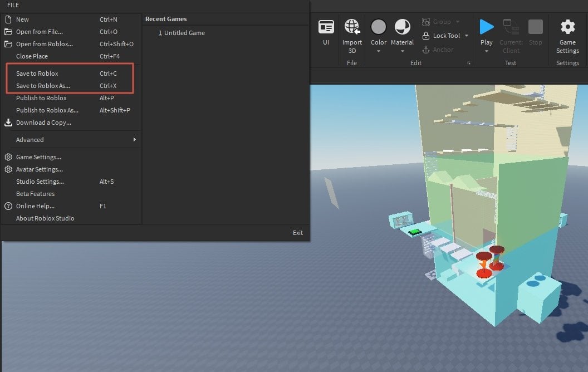This screenshot has height=372, width=588.
Task: Click the Lock Tool padlock icon
Action: (x=425, y=36)
